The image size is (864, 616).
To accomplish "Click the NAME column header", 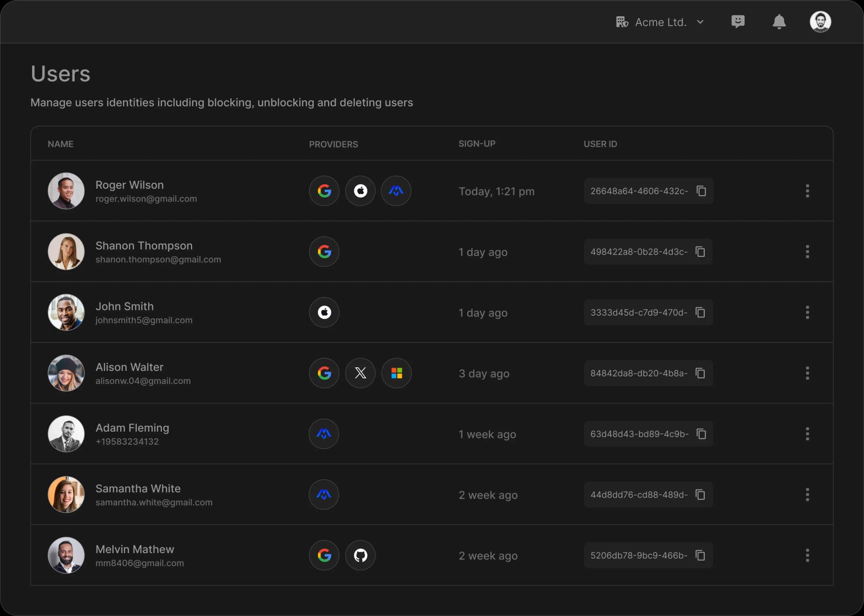I will point(60,144).
